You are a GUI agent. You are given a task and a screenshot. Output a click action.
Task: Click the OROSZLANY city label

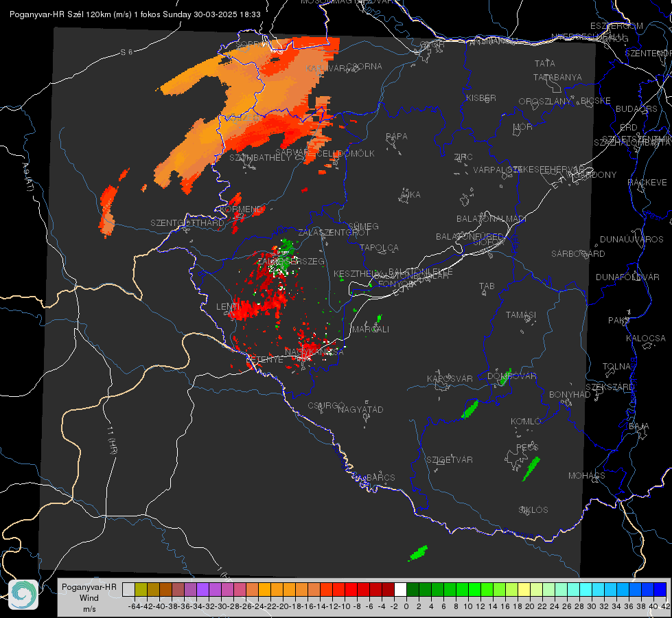coord(545,101)
